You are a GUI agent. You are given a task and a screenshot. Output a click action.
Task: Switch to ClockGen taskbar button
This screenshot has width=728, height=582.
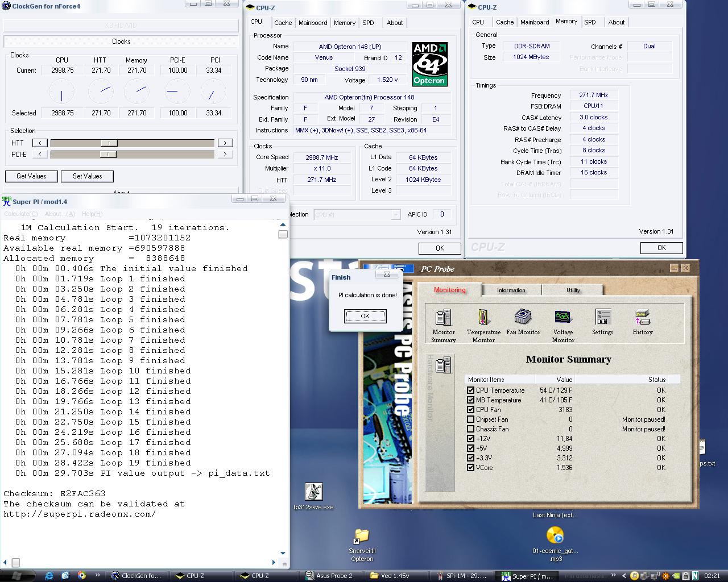(138, 576)
